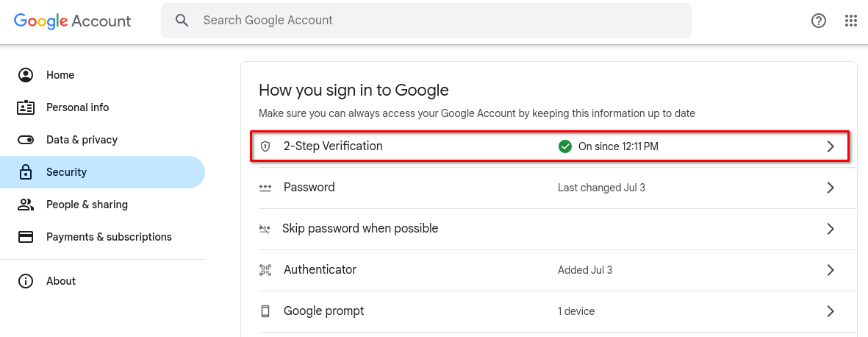The height and width of the screenshot is (337, 868).
Task: Click the Security padlock icon
Action: pos(26,172)
